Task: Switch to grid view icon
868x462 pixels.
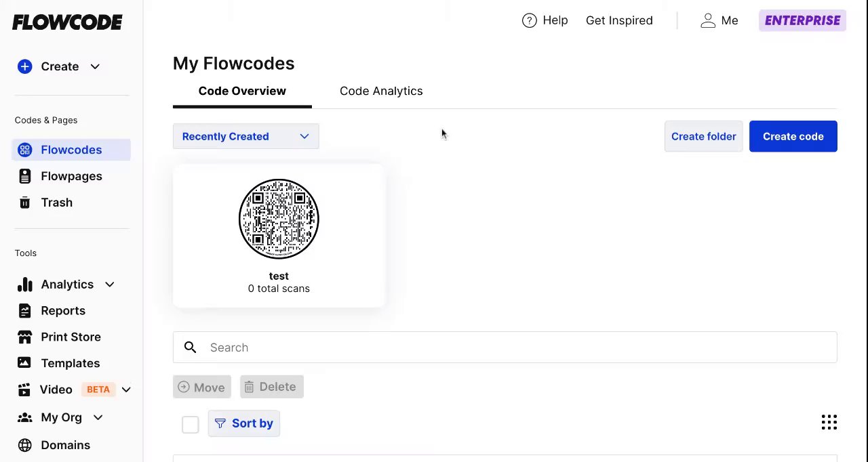Action: (829, 423)
